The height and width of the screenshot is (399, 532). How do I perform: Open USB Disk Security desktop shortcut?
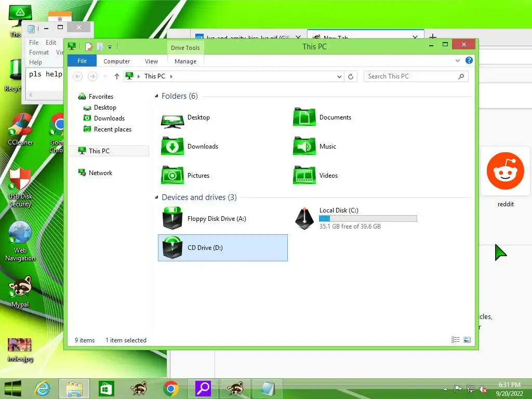[20, 187]
